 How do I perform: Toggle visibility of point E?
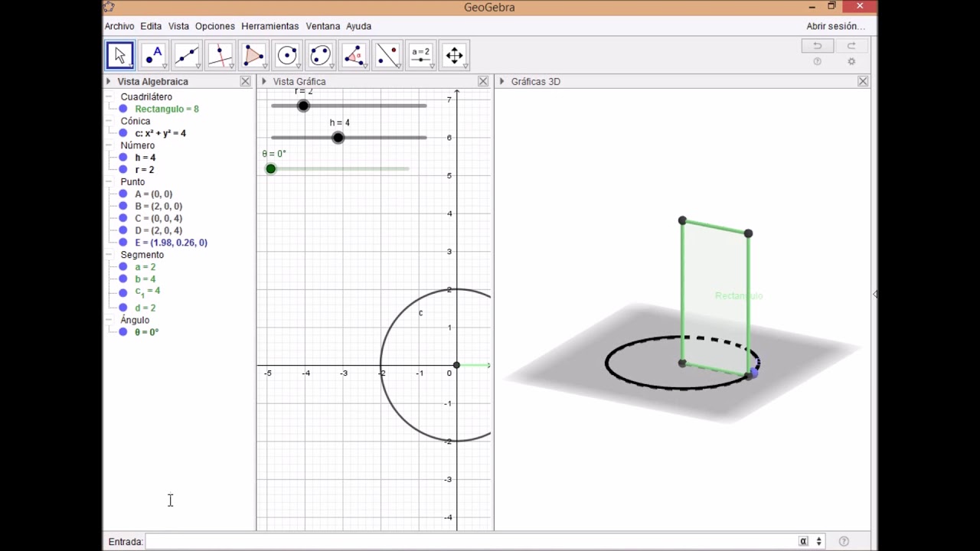(x=123, y=243)
